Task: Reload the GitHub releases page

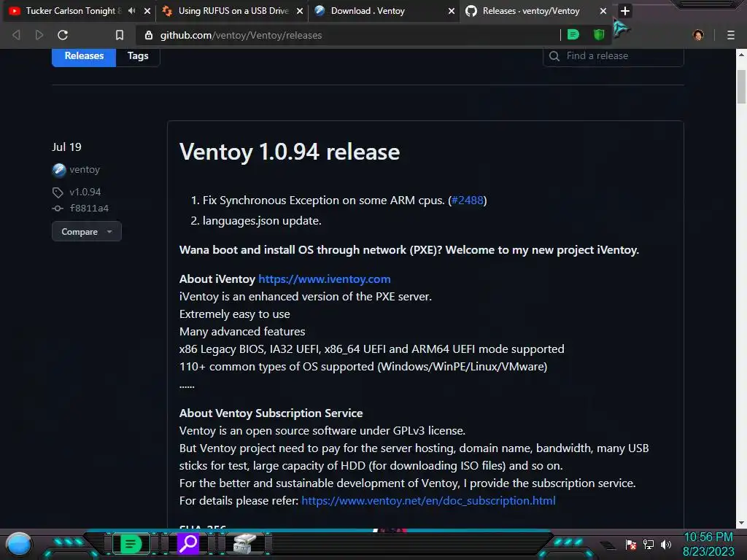Action: (63, 35)
